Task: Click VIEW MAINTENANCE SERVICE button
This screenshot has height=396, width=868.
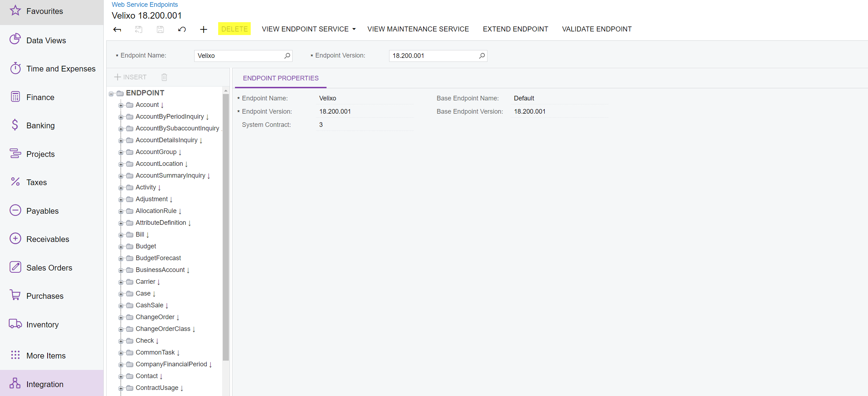Action: [x=418, y=29]
